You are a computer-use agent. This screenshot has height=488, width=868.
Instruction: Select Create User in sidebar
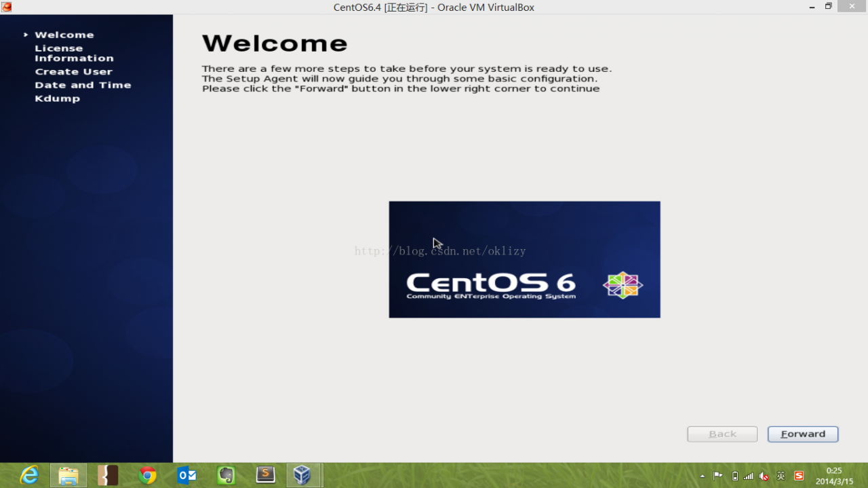(x=74, y=71)
